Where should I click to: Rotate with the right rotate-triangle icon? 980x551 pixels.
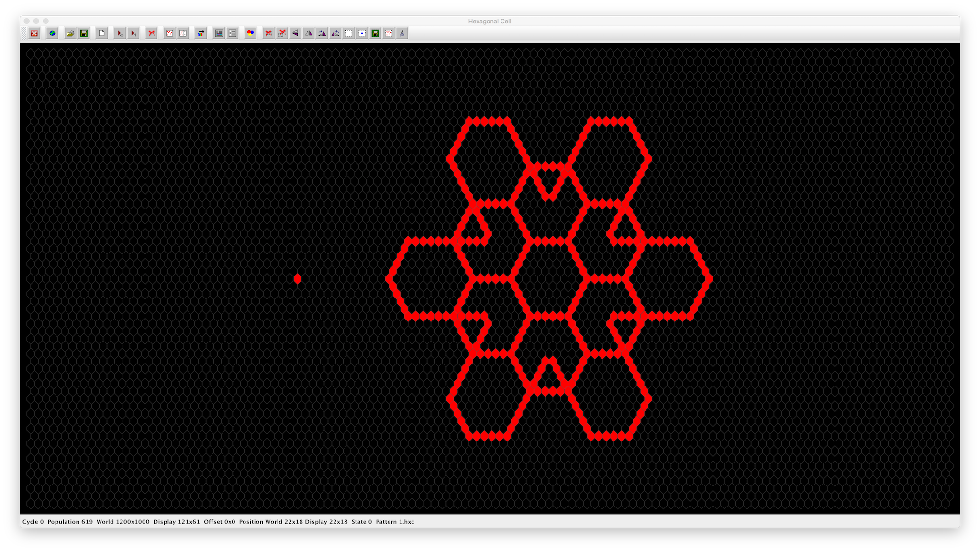click(x=335, y=33)
